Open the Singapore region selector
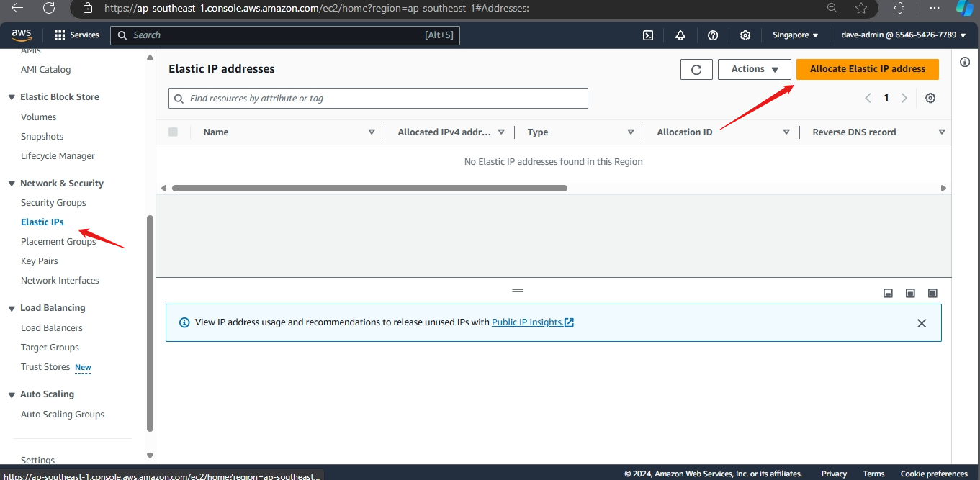980x480 pixels. [x=795, y=35]
